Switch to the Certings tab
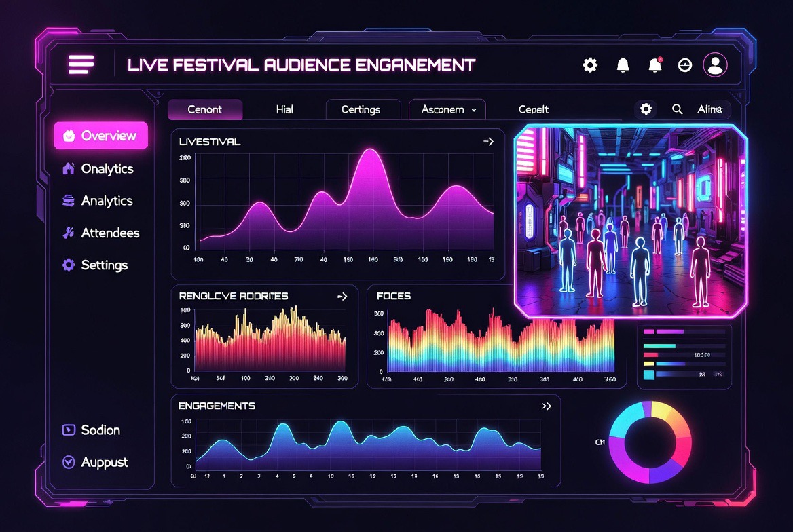The height and width of the screenshot is (532, 793). pyautogui.click(x=361, y=110)
